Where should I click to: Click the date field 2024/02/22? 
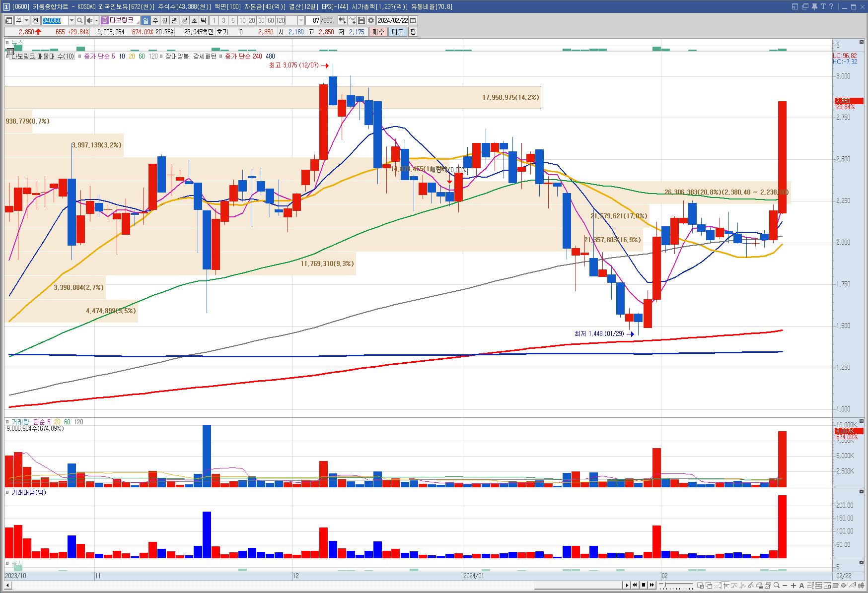393,20
